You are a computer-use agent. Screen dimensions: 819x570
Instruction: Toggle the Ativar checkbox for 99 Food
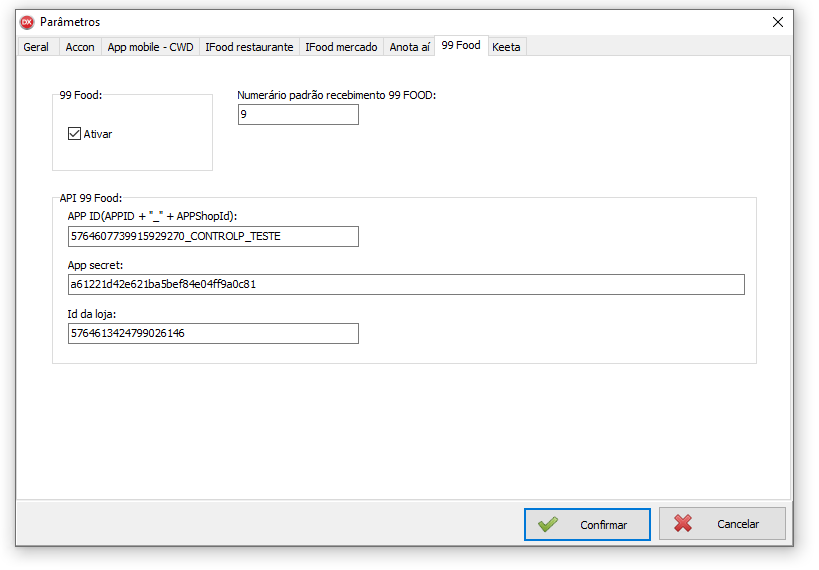tap(74, 134)
